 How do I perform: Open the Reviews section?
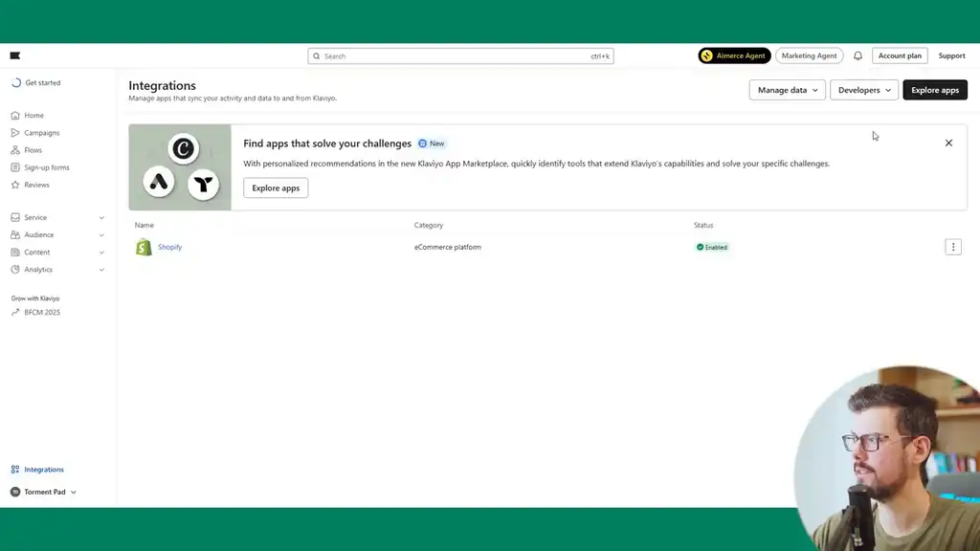34,184
